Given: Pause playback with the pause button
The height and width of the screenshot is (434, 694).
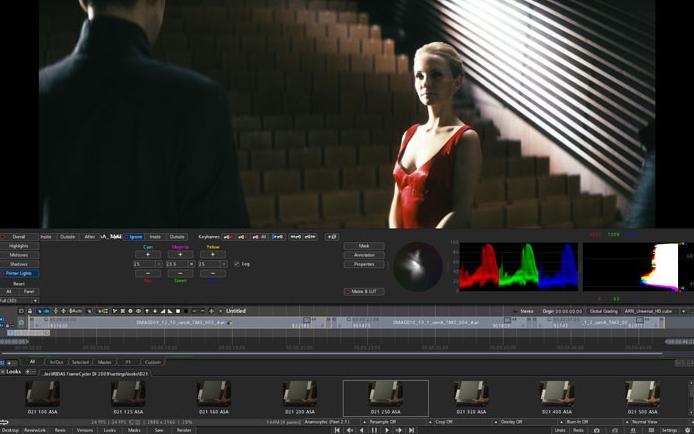Looking at the screenshot, I should coord(374,430).
